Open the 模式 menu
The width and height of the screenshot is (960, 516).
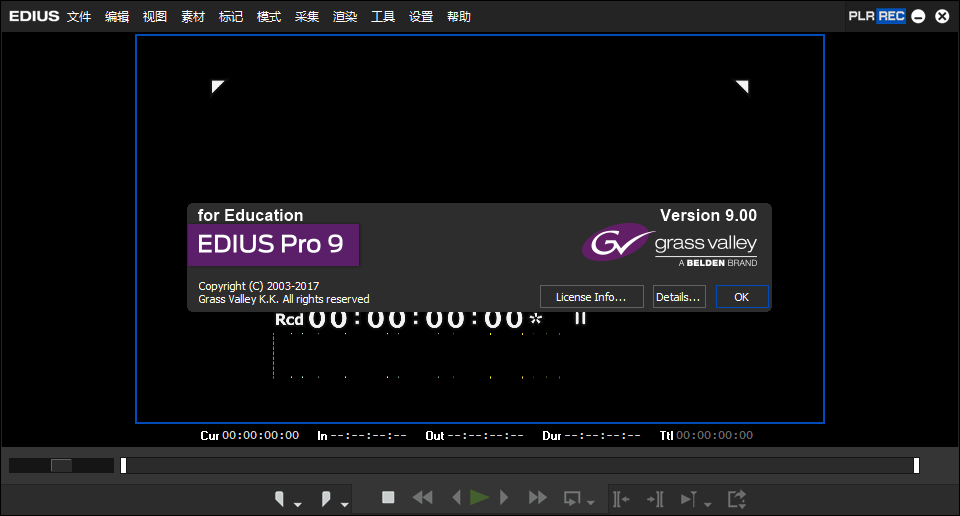269,17
